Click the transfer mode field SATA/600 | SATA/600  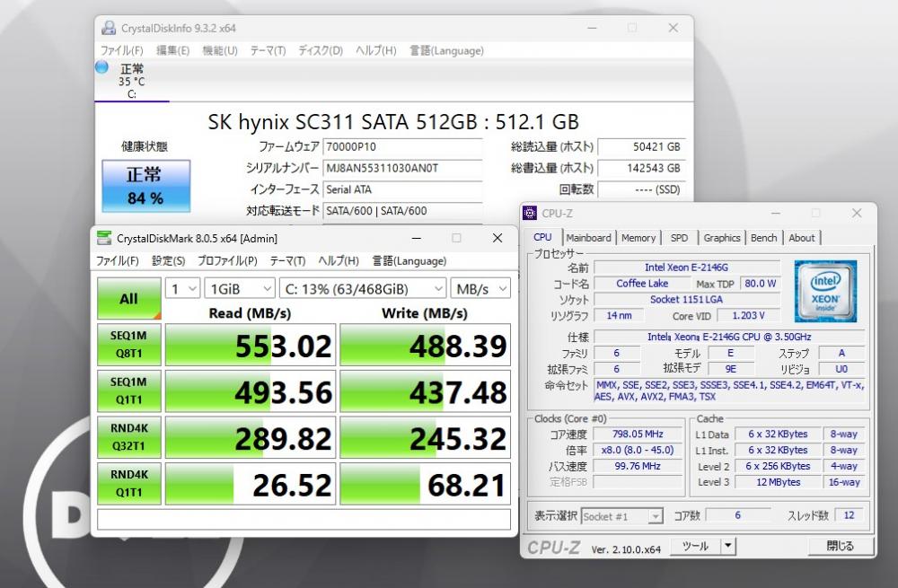click(402, 211)
